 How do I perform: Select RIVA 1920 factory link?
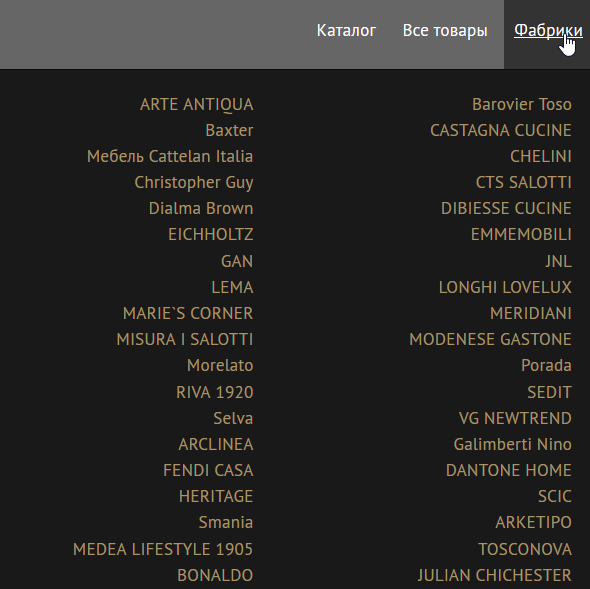[214, 393]
